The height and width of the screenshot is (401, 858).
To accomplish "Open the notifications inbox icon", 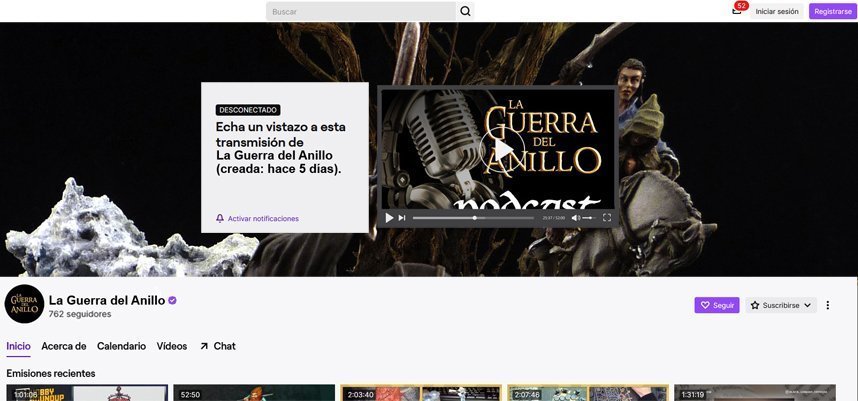I will click(x=737, y=10).
